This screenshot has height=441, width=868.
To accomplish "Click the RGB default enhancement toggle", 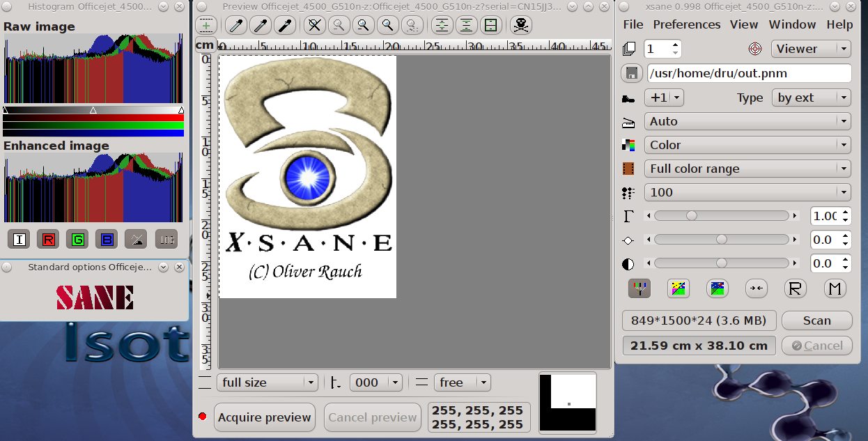I will coord(639,288).
